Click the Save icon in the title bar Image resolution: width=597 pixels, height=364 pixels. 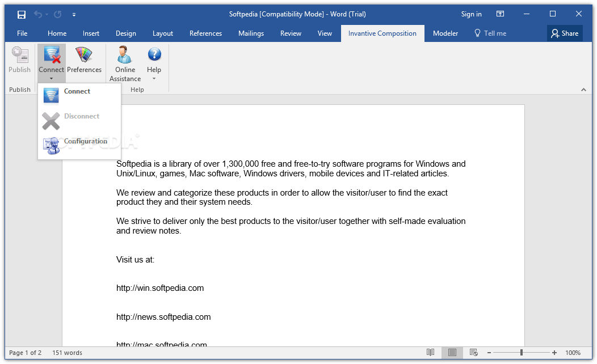(22, 14)
